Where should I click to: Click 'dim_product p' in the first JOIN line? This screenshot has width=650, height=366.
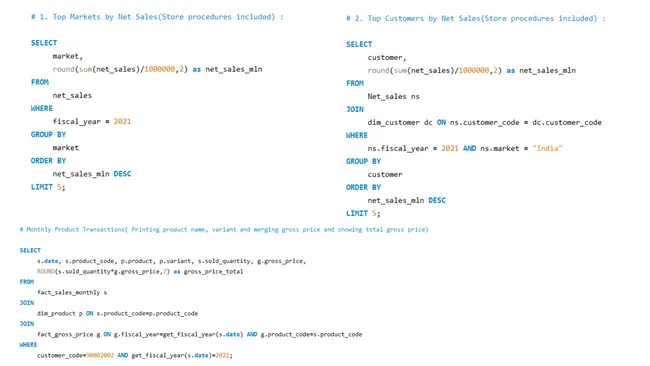click(x=59, y=313)
